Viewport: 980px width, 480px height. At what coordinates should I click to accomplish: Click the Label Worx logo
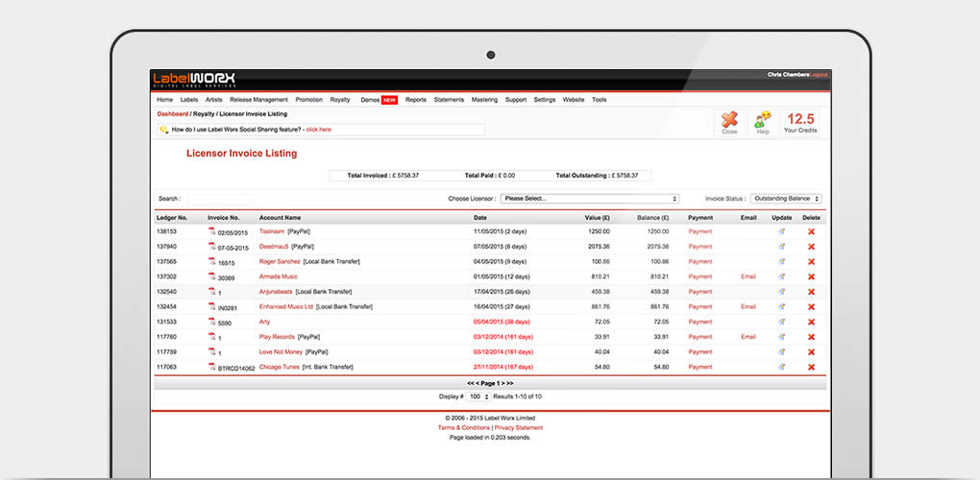point(194,80)
